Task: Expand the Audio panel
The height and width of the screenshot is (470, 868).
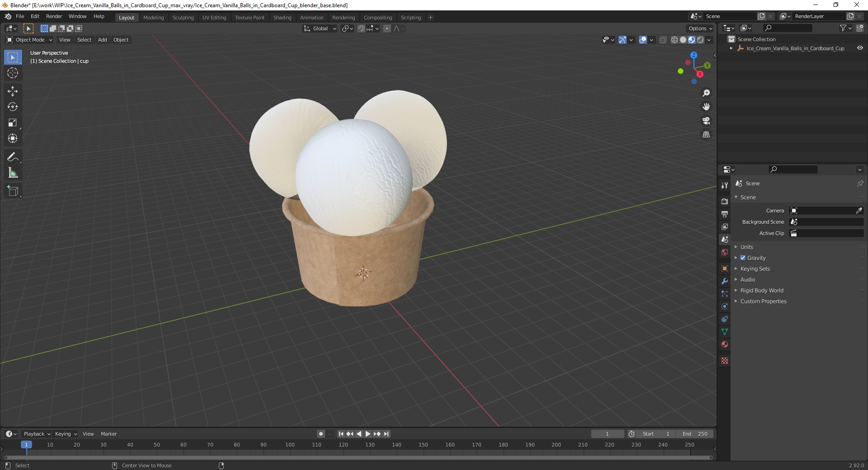Action: coord(747,279)
